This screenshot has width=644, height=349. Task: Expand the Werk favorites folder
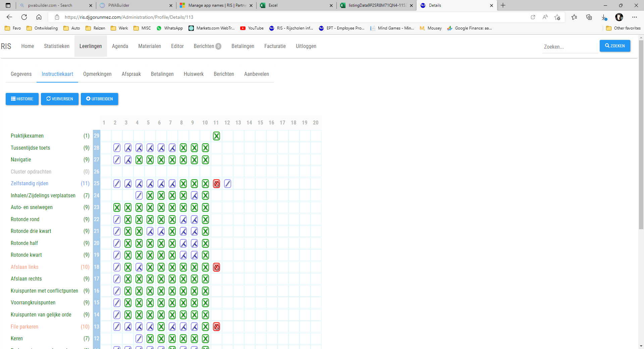(x=119, y=28)
